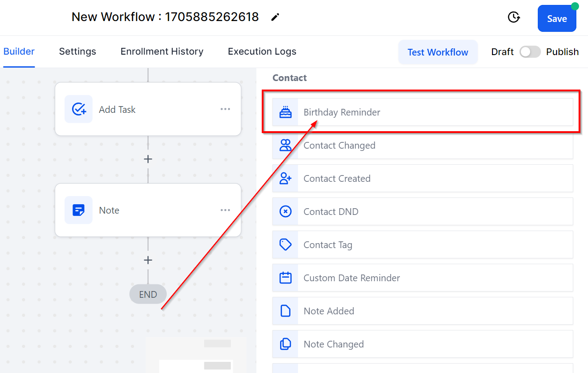The width and height of the screenshot is (588, 373).
Task: Click the Publish label
Action: tap(562, 52)
